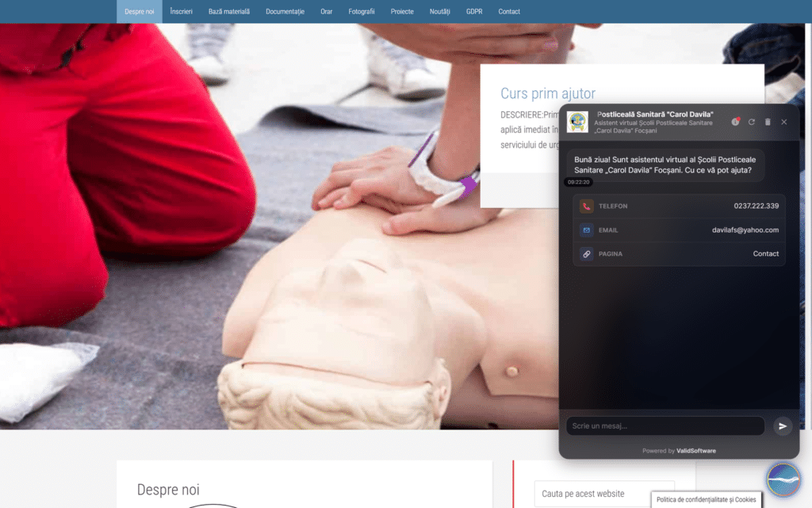The image size is (812, 508).
Task: Click the red phone icon beside TELEFON
Action: [x=586, y=206]
